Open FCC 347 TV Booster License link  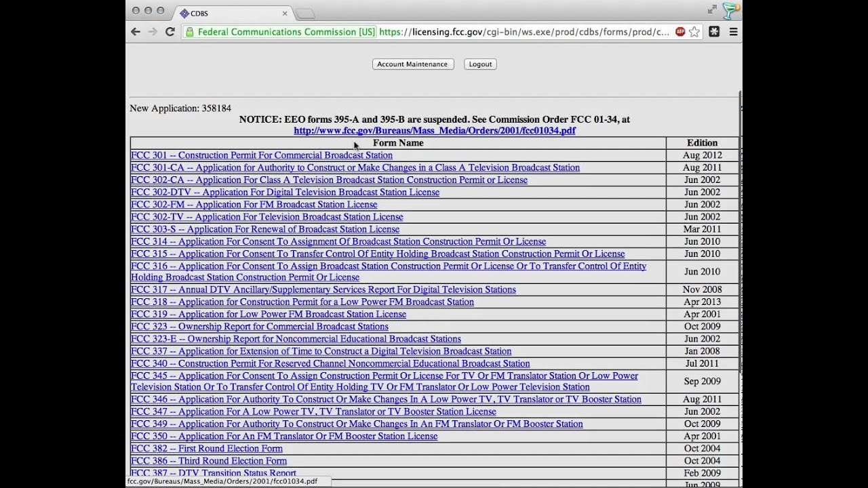313,411
